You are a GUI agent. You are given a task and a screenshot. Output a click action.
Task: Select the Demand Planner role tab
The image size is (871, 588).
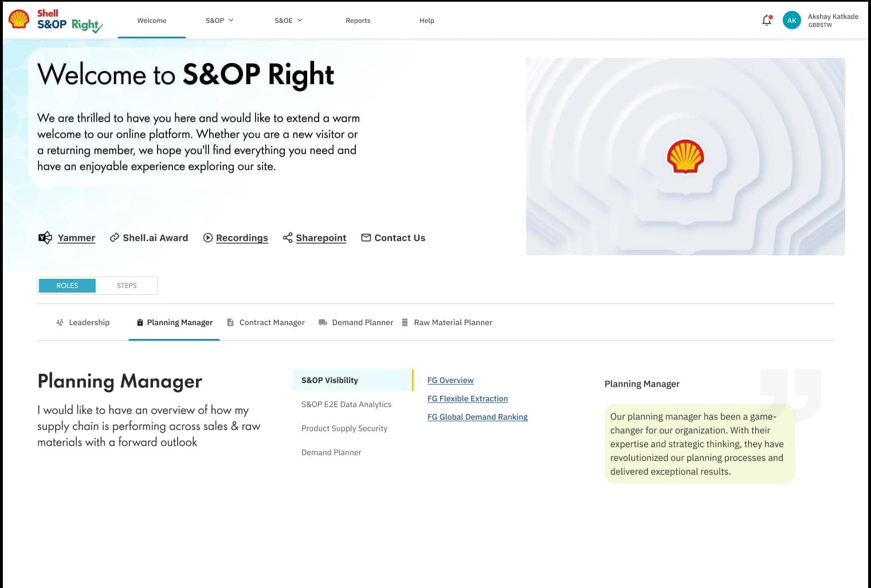(356, 322)
